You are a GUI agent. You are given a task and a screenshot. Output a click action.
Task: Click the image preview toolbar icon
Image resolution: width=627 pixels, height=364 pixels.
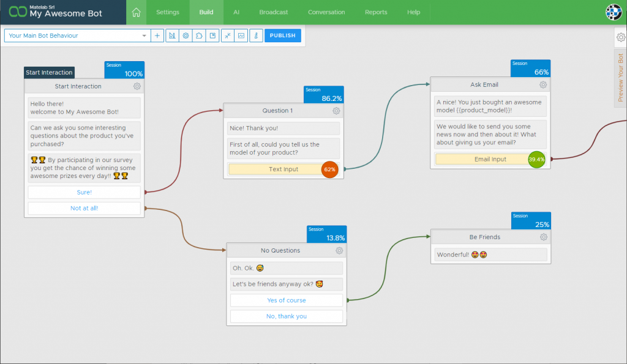[241, 35]
